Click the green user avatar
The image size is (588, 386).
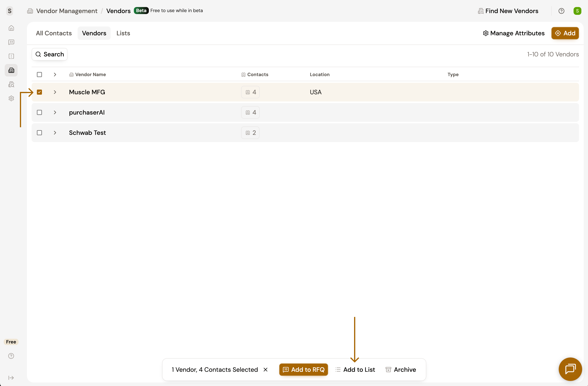coord(577,11)
